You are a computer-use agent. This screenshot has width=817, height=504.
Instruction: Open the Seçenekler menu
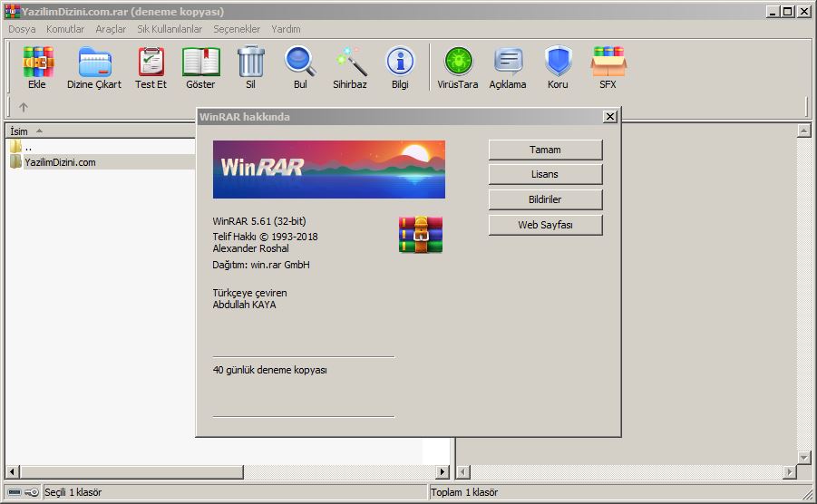(x=237, y=29)
